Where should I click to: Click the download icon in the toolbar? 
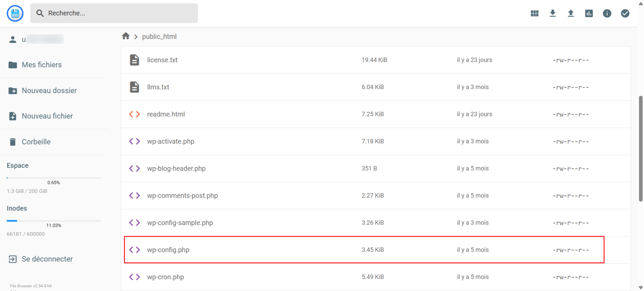coord(553,13)
